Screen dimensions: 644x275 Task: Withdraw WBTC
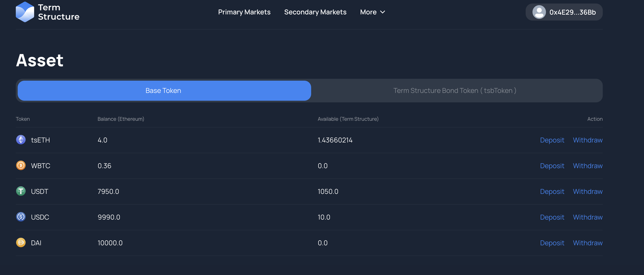[x=587, y=166]
